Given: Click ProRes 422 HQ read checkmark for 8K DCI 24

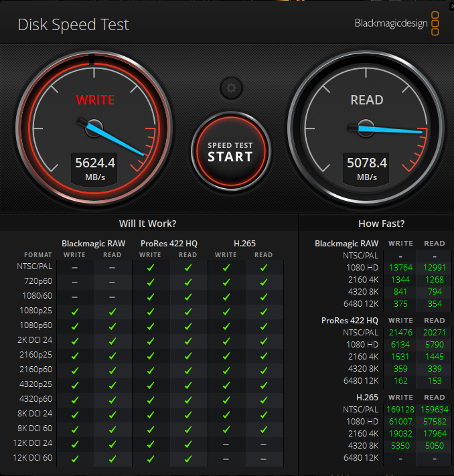Looking at the screenshot, I should (x=188, y=414).
